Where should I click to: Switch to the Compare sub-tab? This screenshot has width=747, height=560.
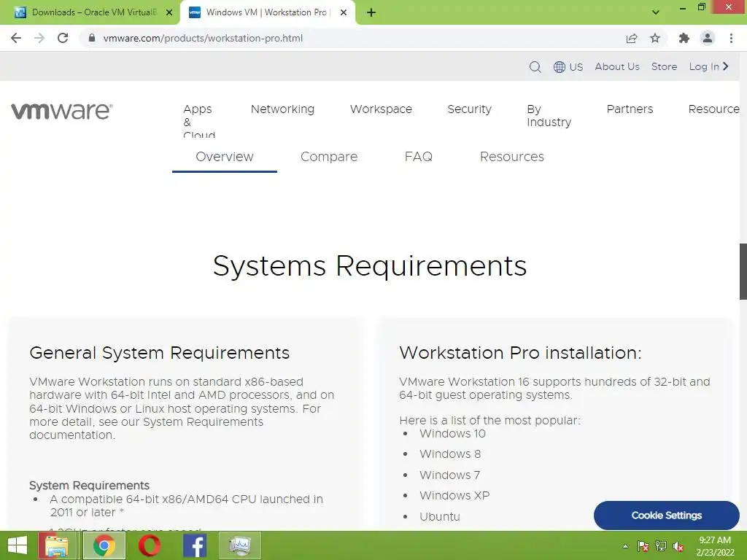tap(329, 157)
